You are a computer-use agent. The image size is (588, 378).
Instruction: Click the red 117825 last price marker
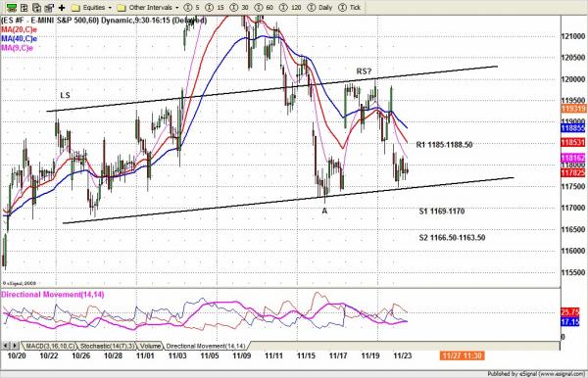tap(573, 172)
